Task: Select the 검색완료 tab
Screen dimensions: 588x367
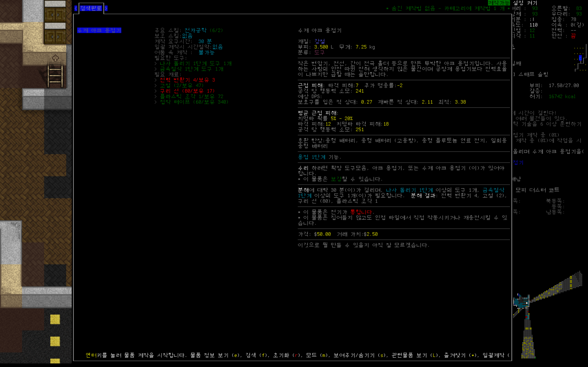Action: tap(91, 8)
